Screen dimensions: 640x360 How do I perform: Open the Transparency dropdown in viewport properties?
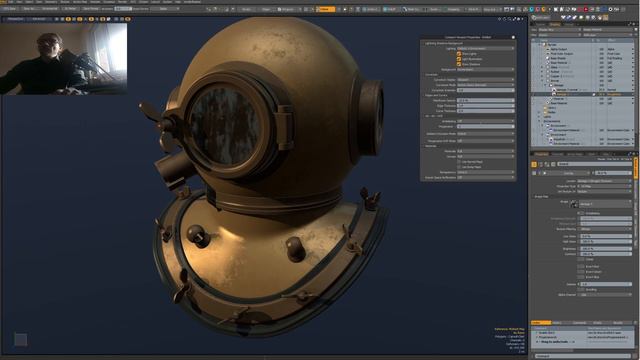(486, 172)
